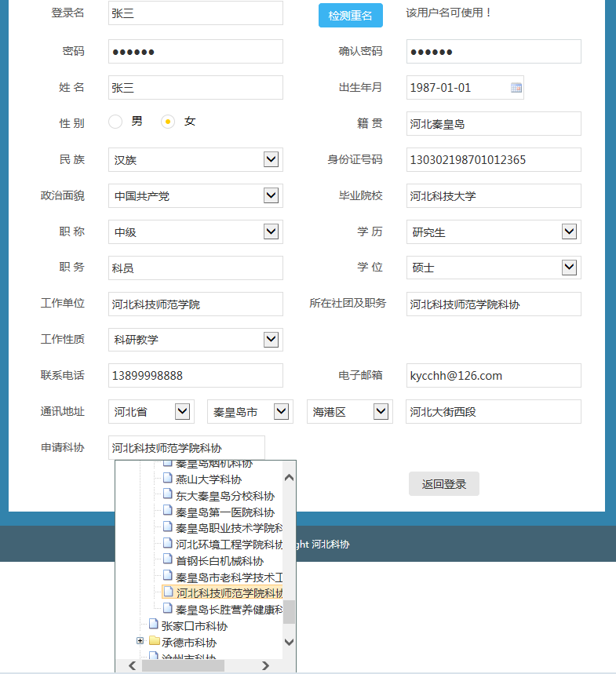The height and width of the screenshot is (674, 616).
Task: Click the document icon beside 首钢长白机械科协
Action: [x=167, y=560]
